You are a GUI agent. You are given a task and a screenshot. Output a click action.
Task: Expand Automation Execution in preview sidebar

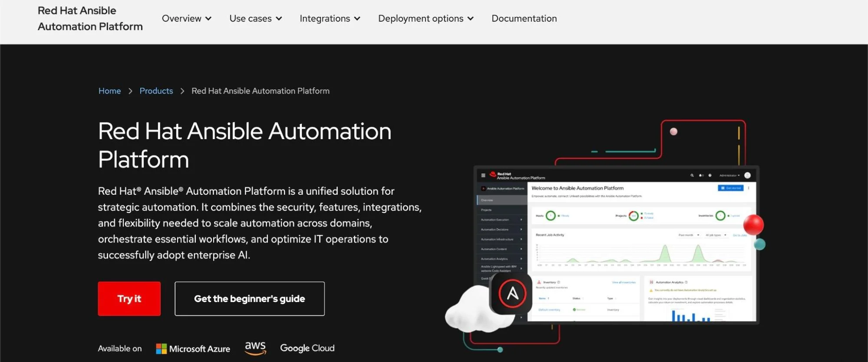(x=502, y=220)
